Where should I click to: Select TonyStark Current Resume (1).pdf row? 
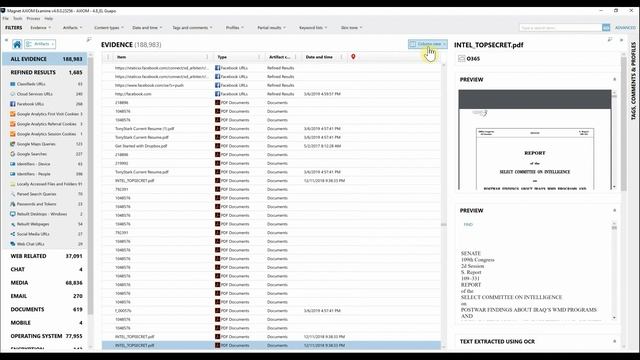tap(271, 129)
